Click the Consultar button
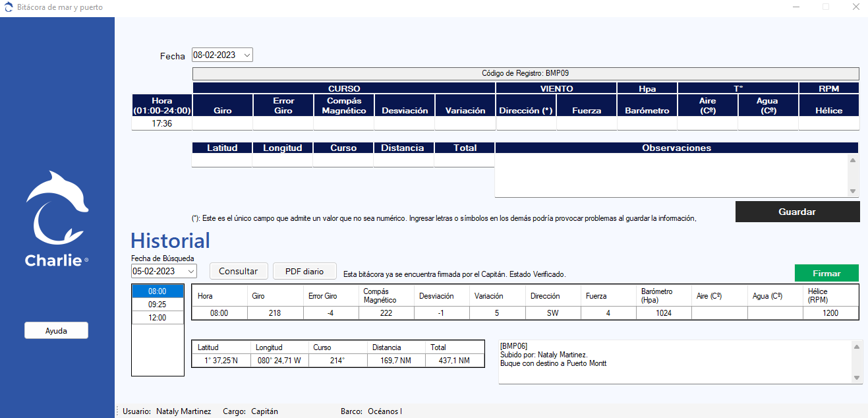This screenshot has height=418, width=868. [238, 271]
